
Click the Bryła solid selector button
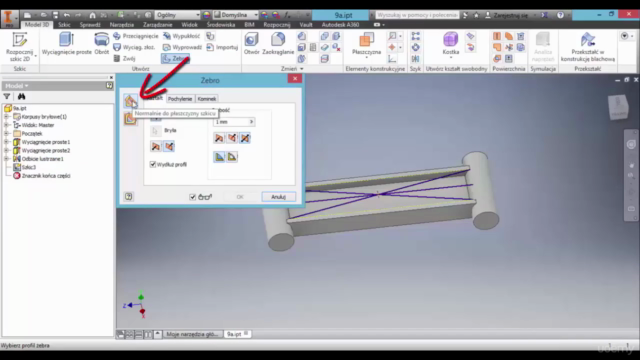pos(155,131)
